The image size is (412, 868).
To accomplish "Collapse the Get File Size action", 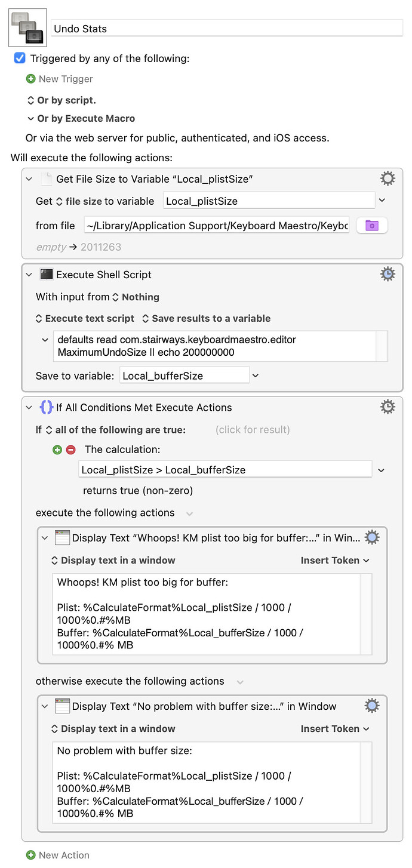I will [29, 178].
